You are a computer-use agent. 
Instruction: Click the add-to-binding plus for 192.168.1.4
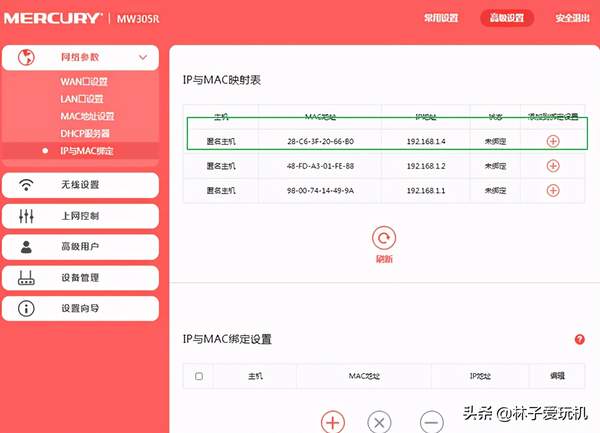[552, 141]
